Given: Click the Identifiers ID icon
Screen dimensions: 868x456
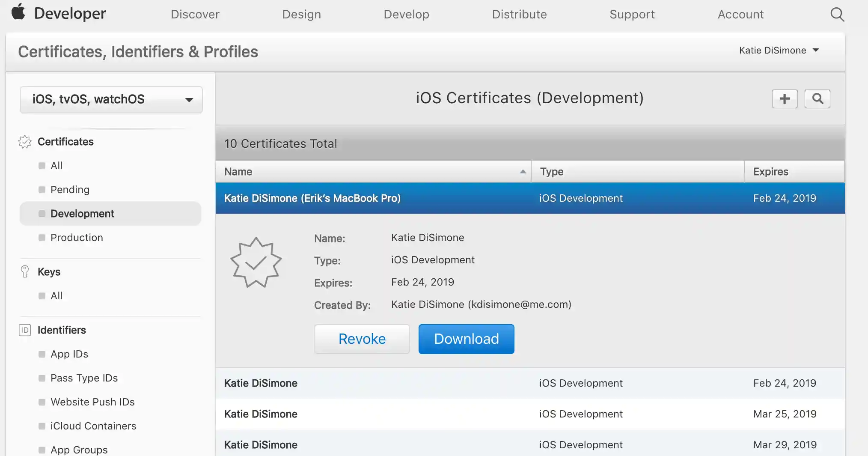Looking at the screenshot, I should pyautogui.click(x=25, y=330).
